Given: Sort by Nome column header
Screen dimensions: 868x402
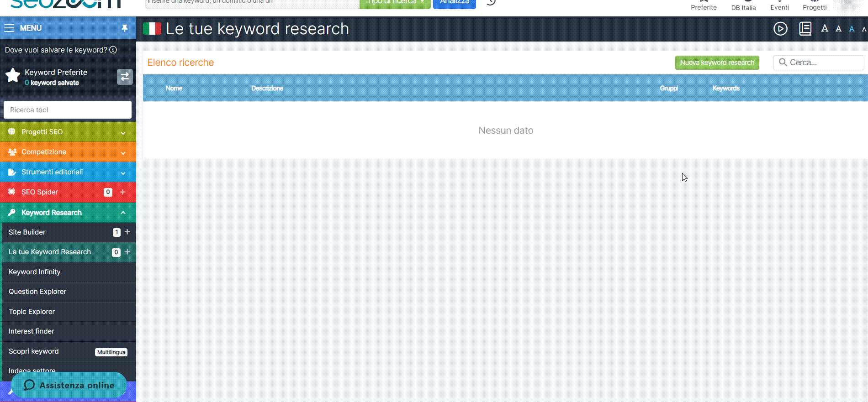Looking at the screenshot, I should (x=174, y=88).
